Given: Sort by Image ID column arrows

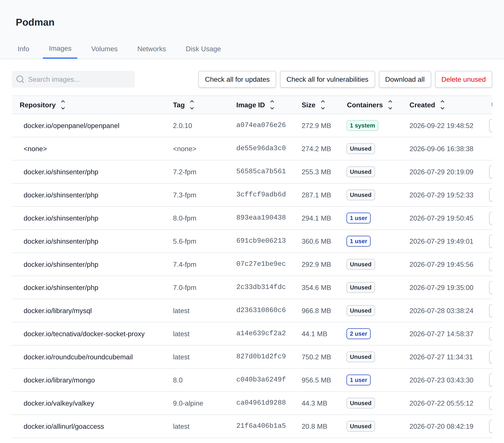Looking at the screenshot, I should click(272, 105).
